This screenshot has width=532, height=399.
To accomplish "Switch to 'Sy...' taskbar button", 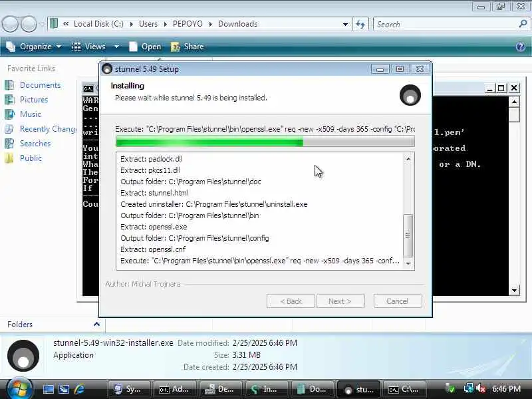I will [128, 390].
